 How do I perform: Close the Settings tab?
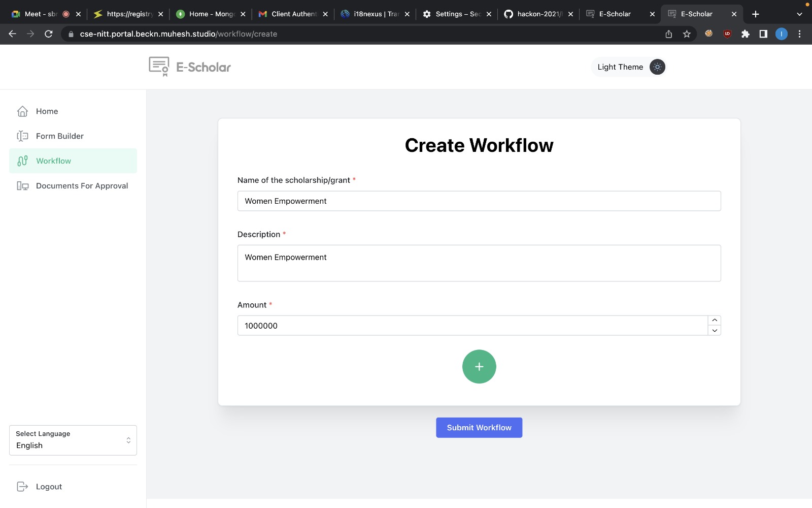[x=489, y=14]
